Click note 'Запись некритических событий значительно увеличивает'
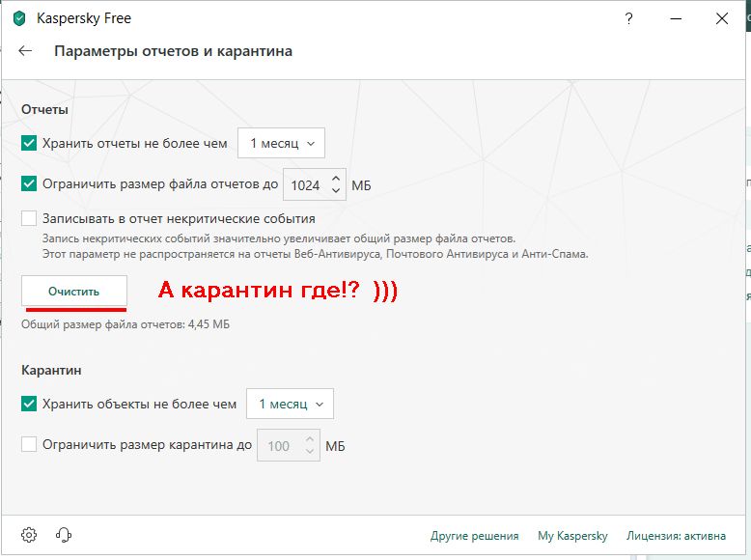751x560 pixels. point(279,238)
